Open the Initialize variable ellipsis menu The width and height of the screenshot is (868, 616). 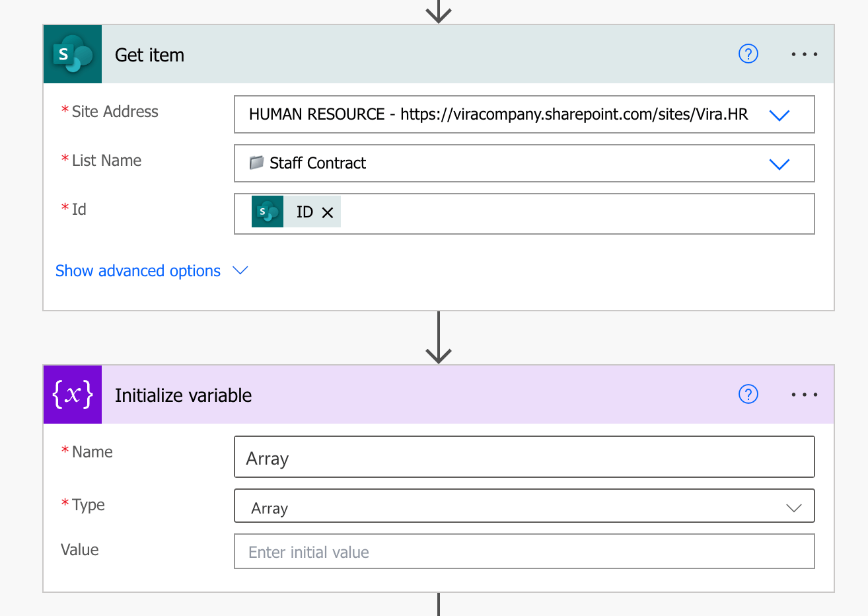[x=804, y=395]
